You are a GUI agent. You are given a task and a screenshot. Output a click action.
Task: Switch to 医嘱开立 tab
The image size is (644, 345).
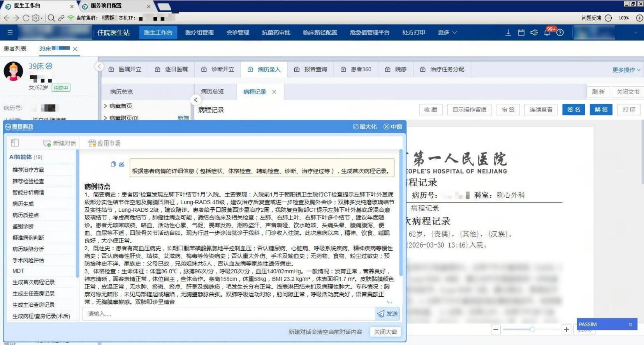125,69
